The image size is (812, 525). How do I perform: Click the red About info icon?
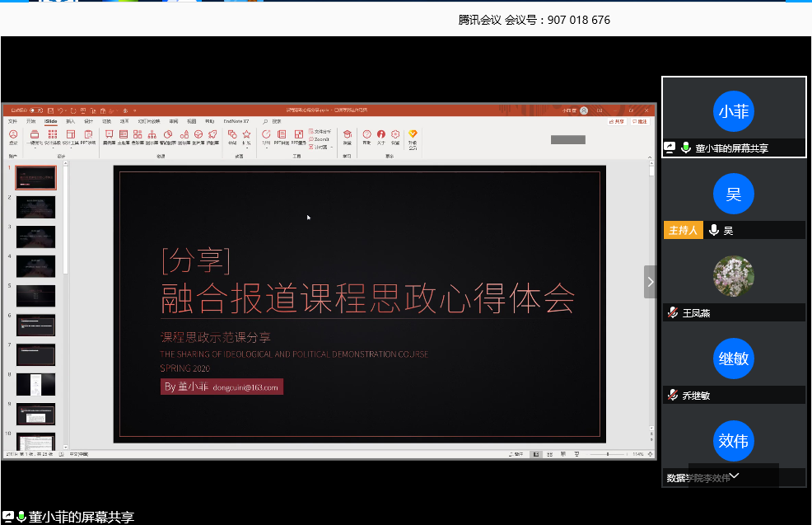coord(380,134)
